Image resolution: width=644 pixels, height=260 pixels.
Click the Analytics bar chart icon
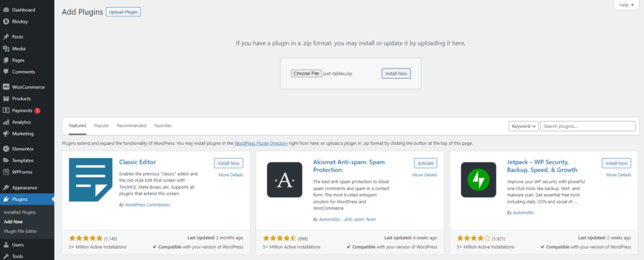click(x=6, y=122)
